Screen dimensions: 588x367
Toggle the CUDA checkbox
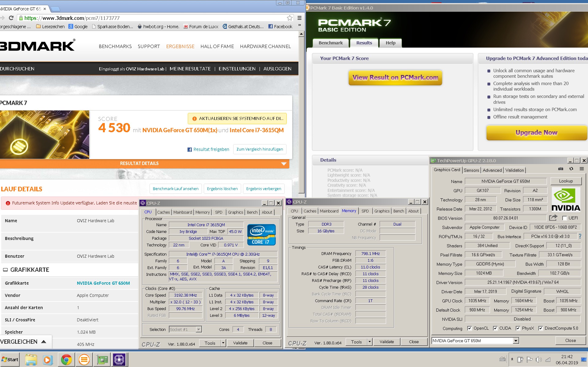495,328
